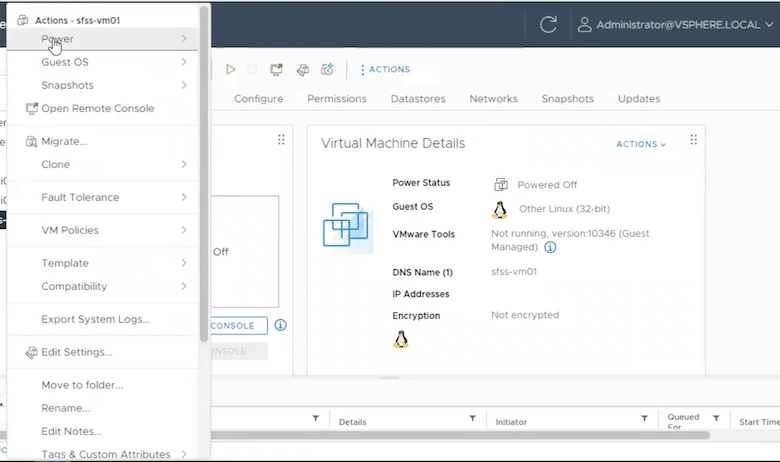Screen dimensions: 780x462
Task: Expand the Fault Tolerance submenu arrow
Action: point(184,197)
